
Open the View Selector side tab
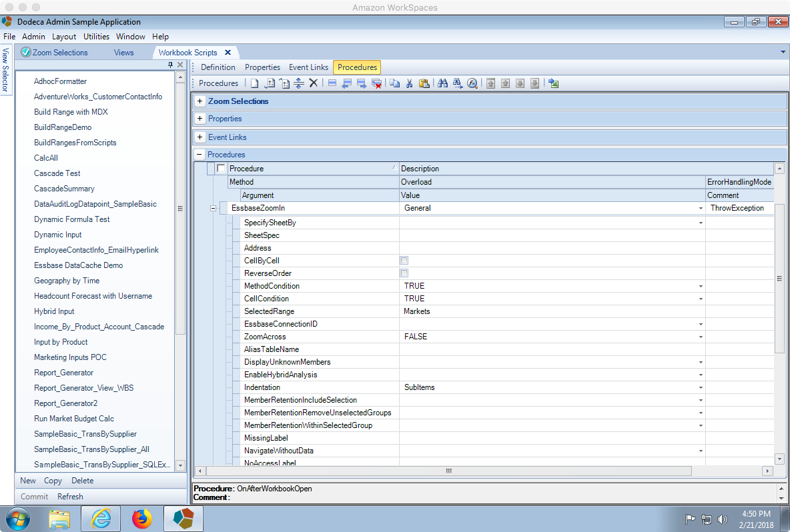coord(5,69)
